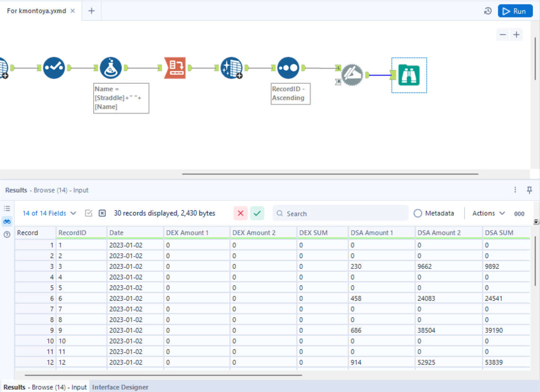Viewport: 540px width, 392px height.
Task: Click the blue Select tool with the checkmark
Action: coord(54,68)
